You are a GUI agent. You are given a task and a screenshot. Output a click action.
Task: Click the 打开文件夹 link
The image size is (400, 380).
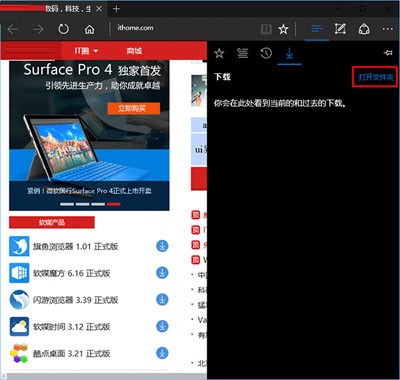click(x=376, y=77)
